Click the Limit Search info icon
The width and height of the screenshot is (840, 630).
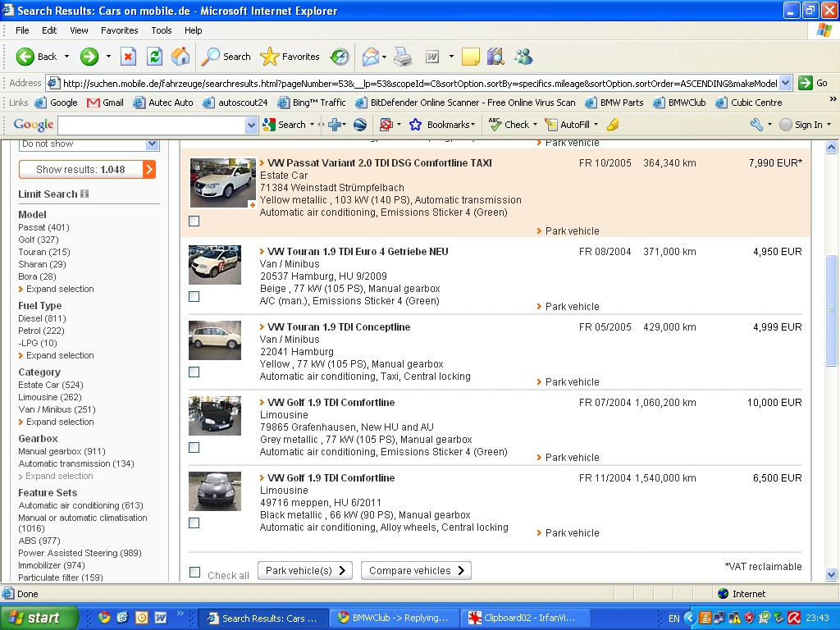click(84, 194)
